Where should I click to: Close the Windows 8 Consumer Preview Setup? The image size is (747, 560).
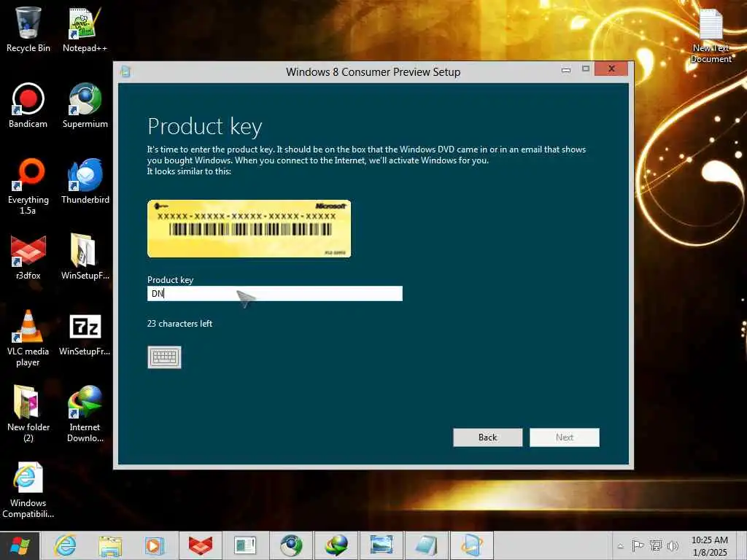pos(611,69)
